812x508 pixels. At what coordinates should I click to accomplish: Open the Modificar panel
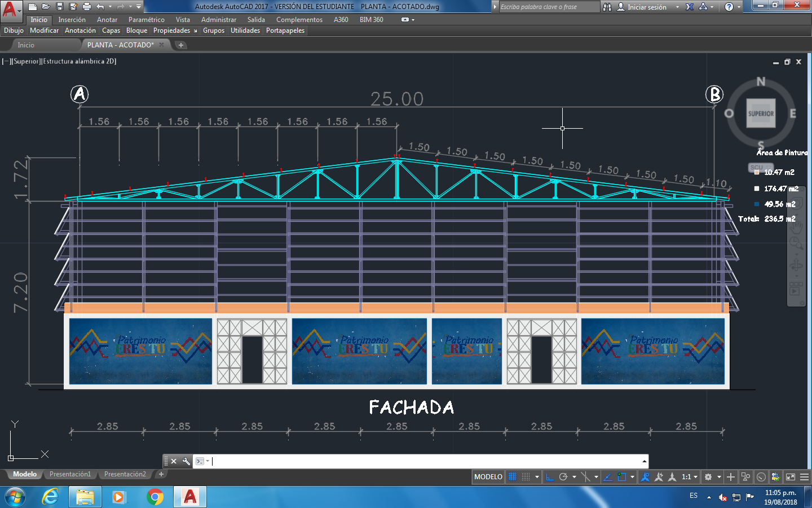(44, 30)
